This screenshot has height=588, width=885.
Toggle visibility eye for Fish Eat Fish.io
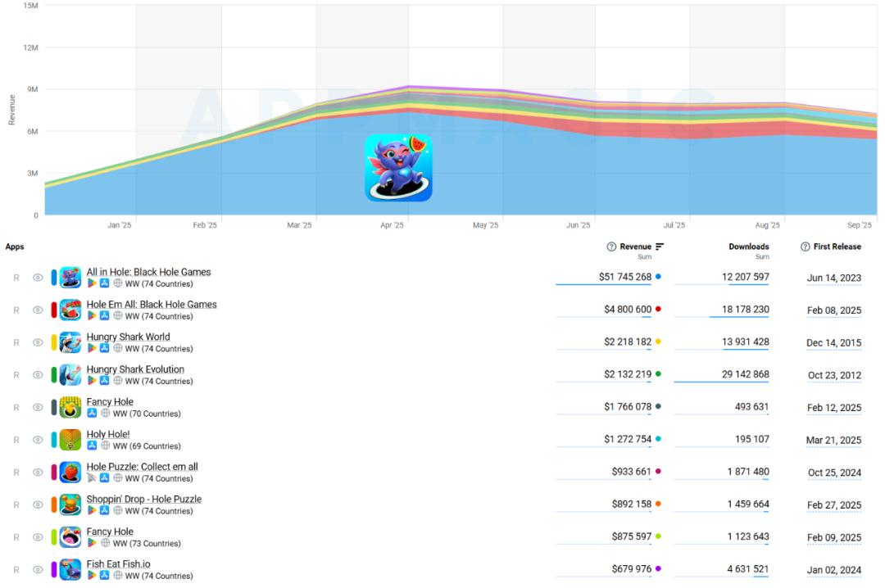38,569
